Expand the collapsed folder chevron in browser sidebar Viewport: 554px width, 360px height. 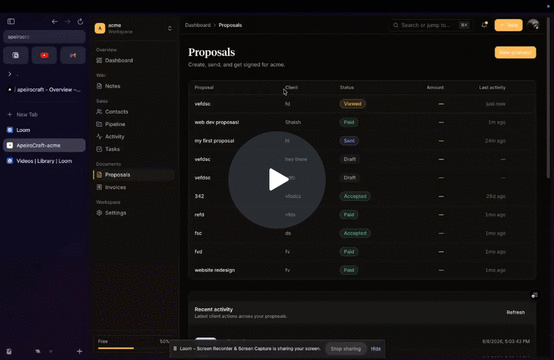10,74
